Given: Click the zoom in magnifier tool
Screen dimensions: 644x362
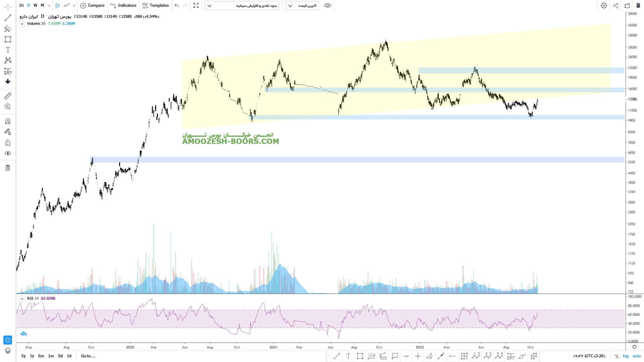Looking at the screenshot, I should pos(8,107).
